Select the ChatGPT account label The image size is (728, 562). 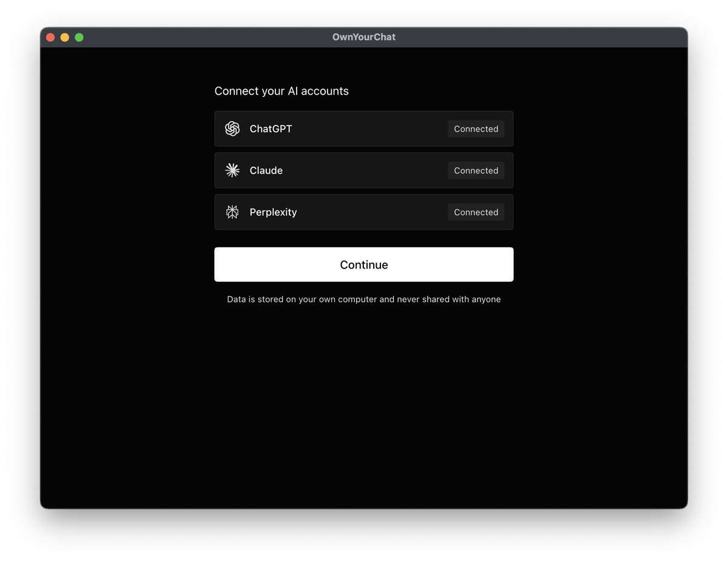(271, 129)
